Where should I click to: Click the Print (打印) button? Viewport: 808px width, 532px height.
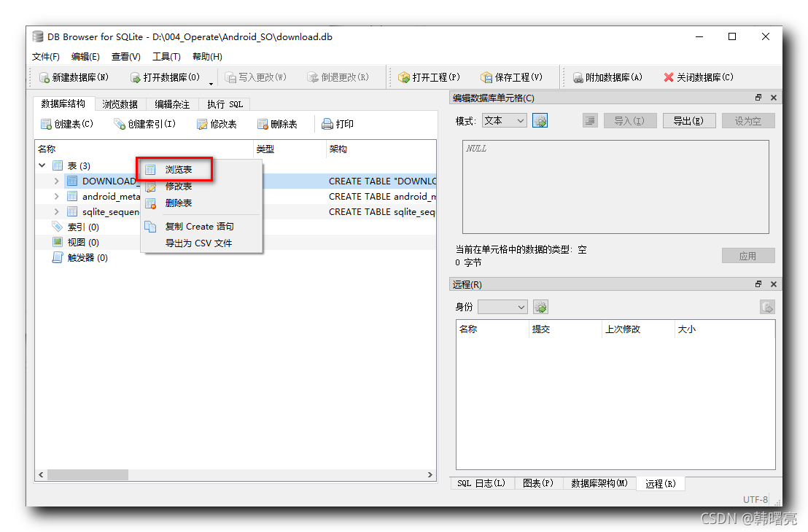coord(338,124)
